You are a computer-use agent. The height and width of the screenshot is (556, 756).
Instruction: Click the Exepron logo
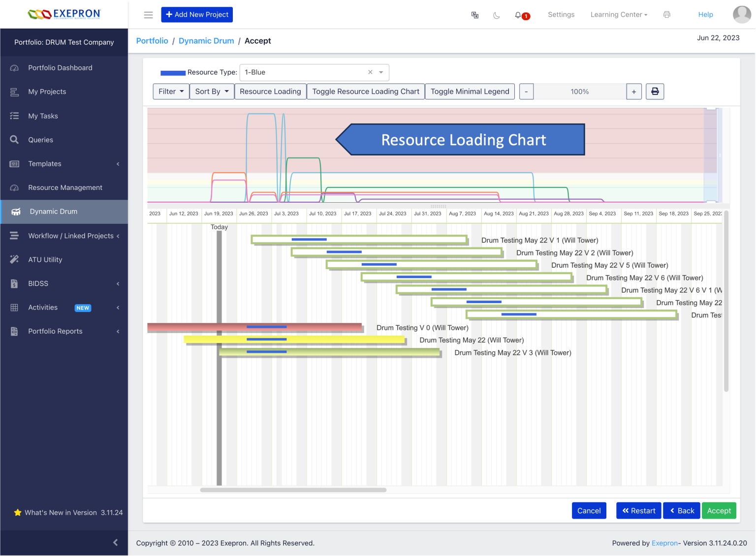(64, 14)
